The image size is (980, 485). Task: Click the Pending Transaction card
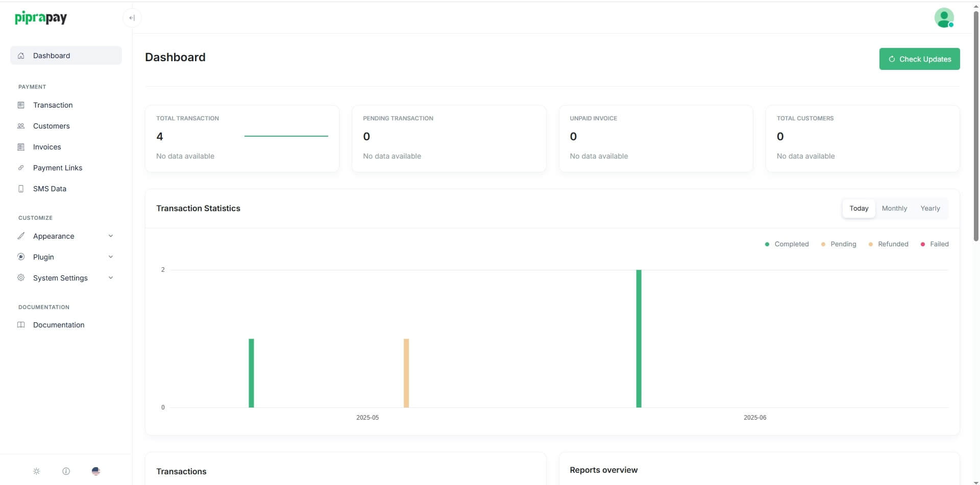(x=449, y=139)
